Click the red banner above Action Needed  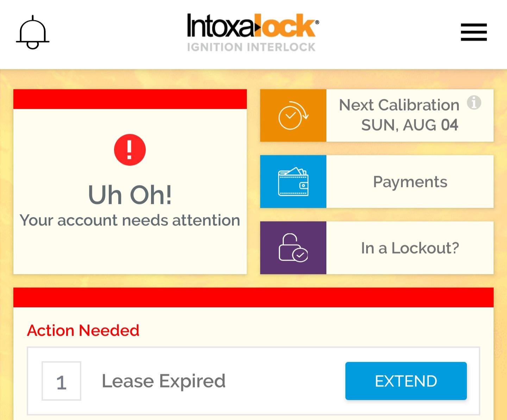coord(254,298)
